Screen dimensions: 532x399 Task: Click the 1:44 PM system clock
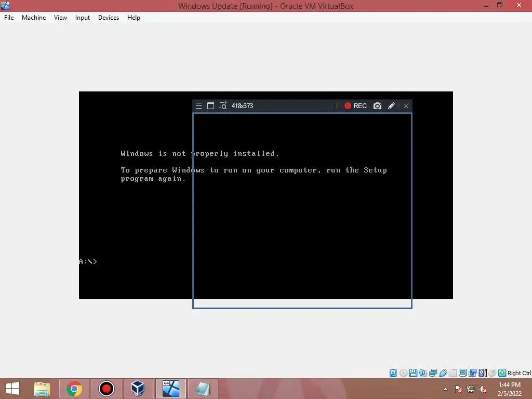[510, 385]
